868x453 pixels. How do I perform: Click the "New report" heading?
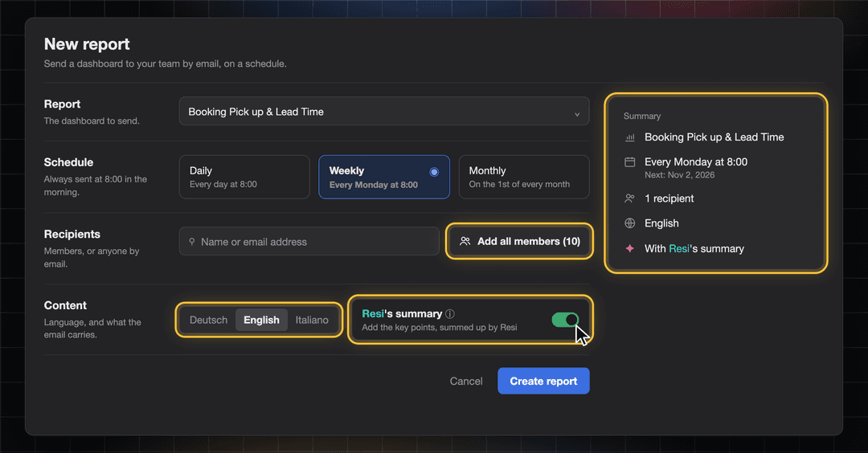(87, 44)
